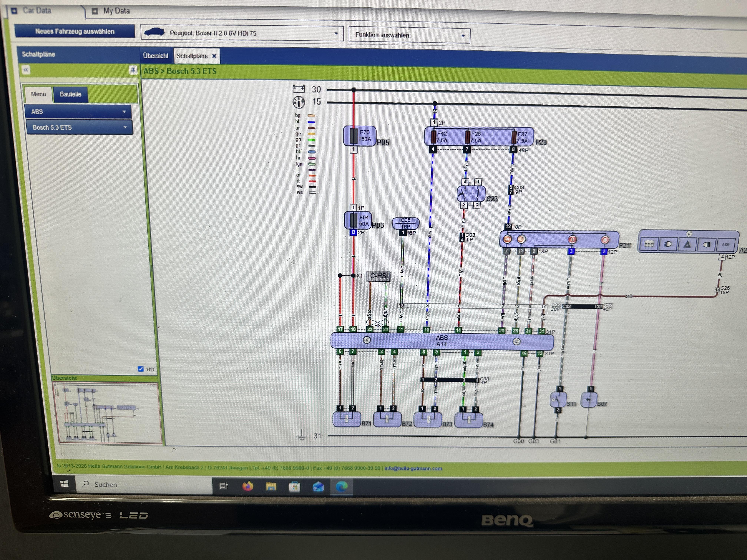Expand the vehicle selection dropdown
The height and width of the screenshot is (560, 747).
click(x=336, y=33)
